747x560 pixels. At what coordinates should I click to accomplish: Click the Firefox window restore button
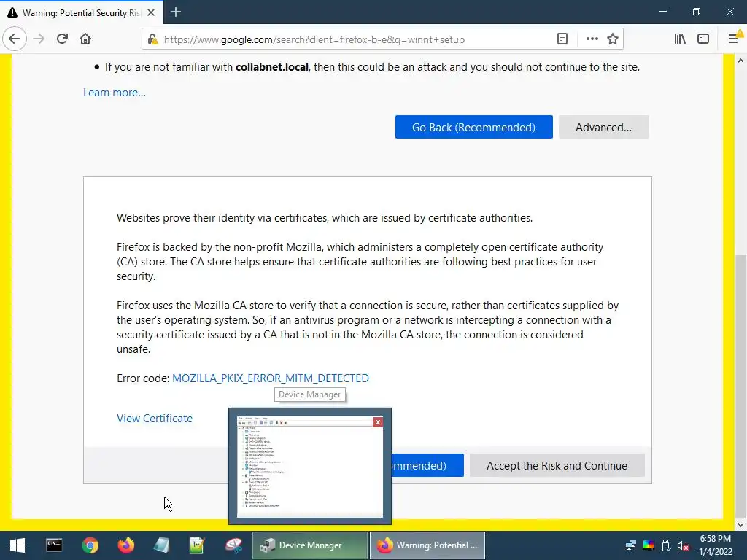point(697,12)
